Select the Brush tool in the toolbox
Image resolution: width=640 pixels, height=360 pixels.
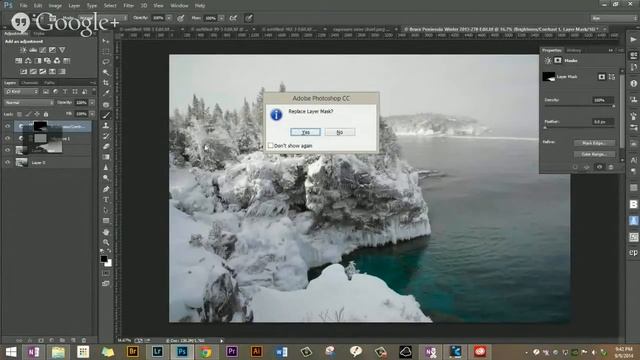[106, 115]
